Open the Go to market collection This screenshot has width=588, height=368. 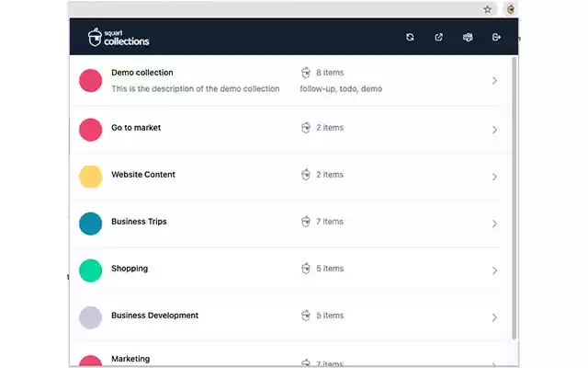click(136, 128)
